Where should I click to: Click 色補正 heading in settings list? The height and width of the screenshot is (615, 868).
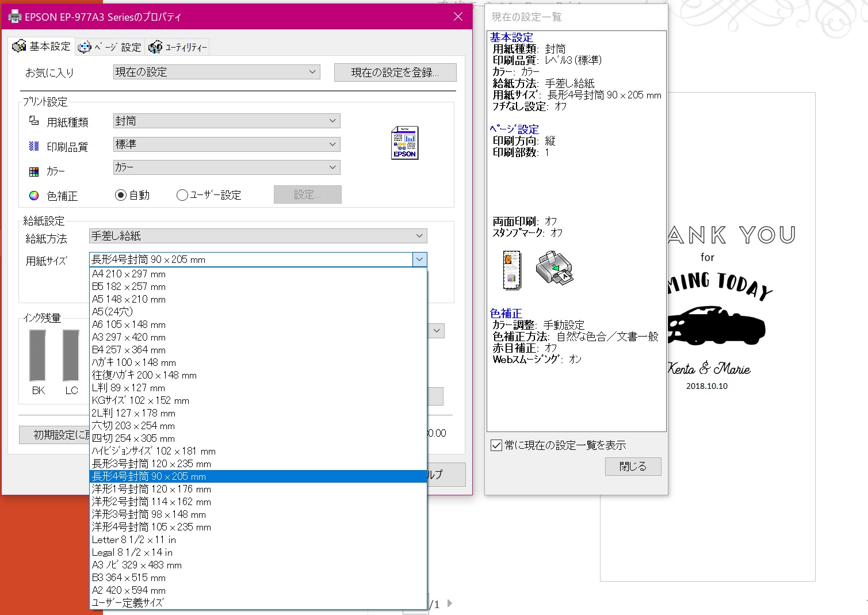click(506, 314)
